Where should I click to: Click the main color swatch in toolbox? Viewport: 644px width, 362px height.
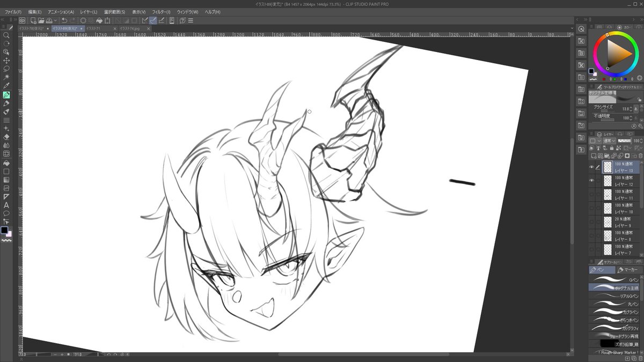point(4,230)
